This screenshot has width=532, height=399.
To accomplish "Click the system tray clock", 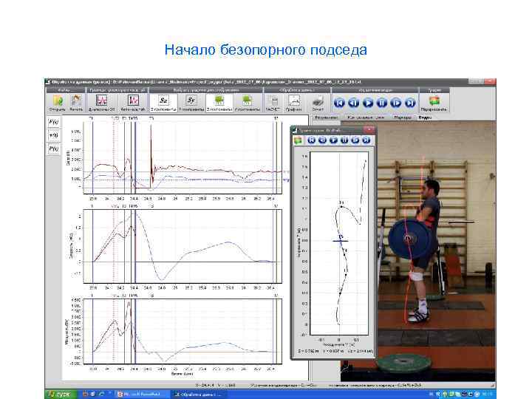I will (487, 395).
